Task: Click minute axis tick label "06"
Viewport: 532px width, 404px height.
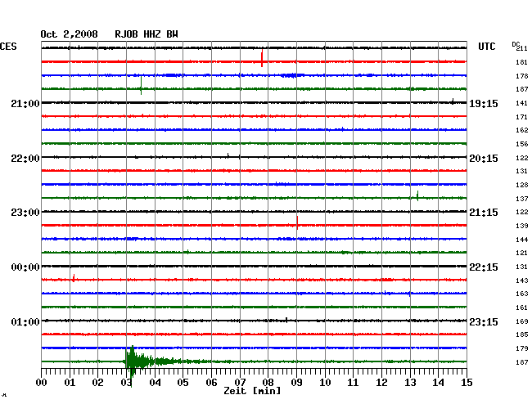Action: [x=211, y=383]
